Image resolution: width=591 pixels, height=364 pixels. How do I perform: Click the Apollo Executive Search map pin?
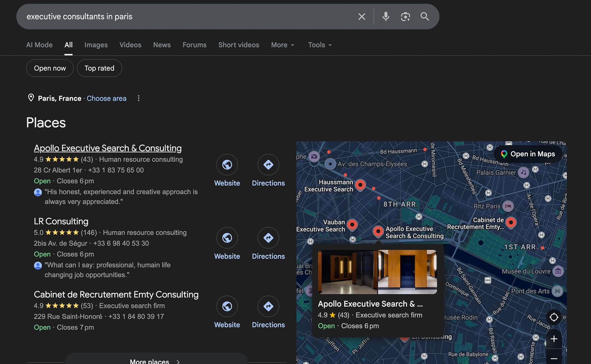click(378, 231)
